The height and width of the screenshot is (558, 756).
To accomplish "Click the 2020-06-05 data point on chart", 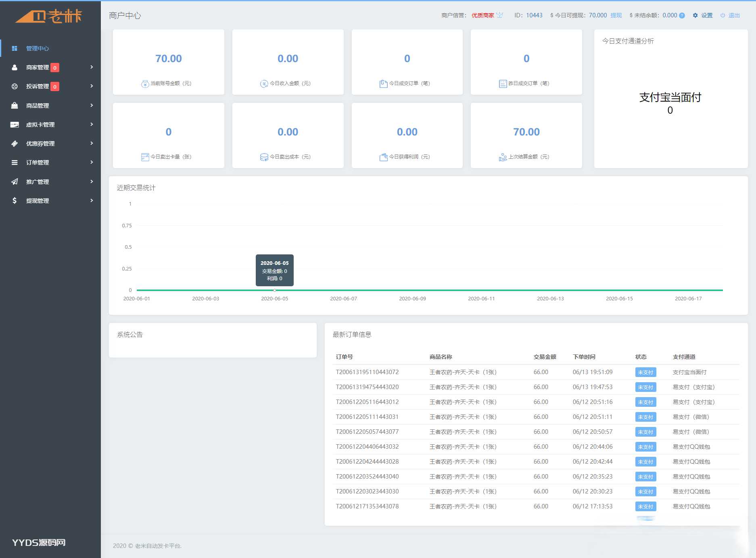I will click(x=275, y=290).
